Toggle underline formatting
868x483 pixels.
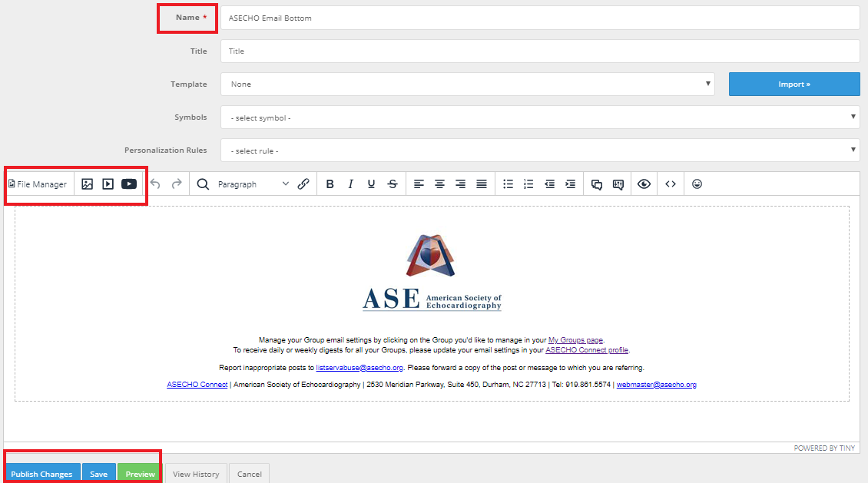pyautogui.click(x=372, y=184)
